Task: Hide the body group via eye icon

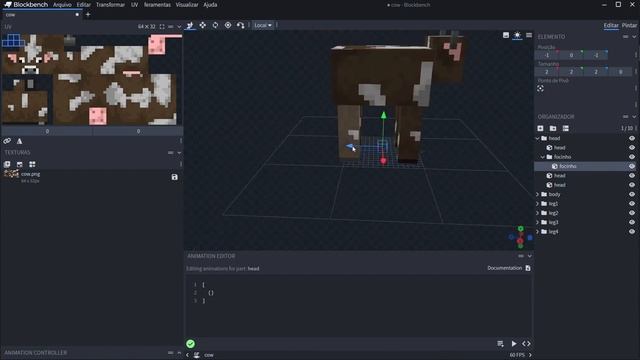Action: pyautogui.click(x=632, y=194)
